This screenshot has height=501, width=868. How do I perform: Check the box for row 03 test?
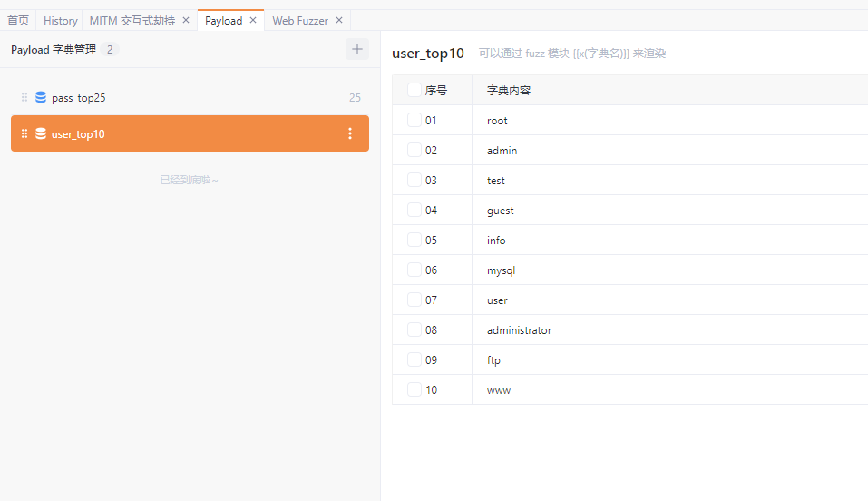[x=414, y=180]
